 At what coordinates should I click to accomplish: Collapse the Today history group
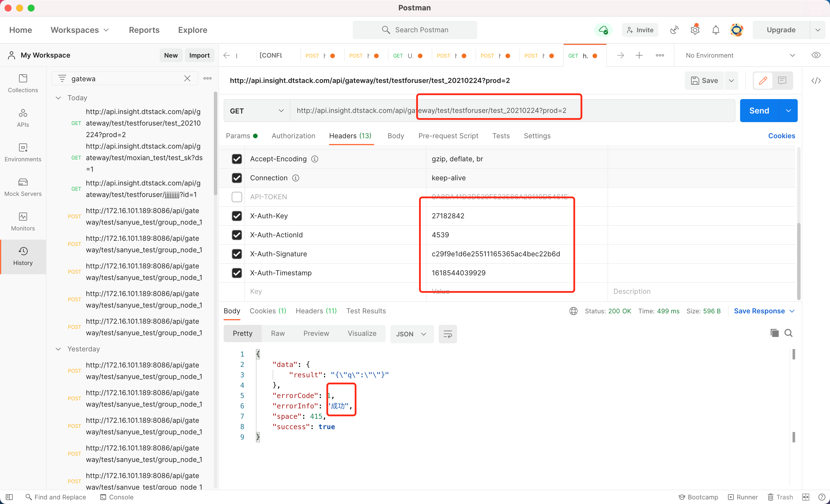click(58, 98)
